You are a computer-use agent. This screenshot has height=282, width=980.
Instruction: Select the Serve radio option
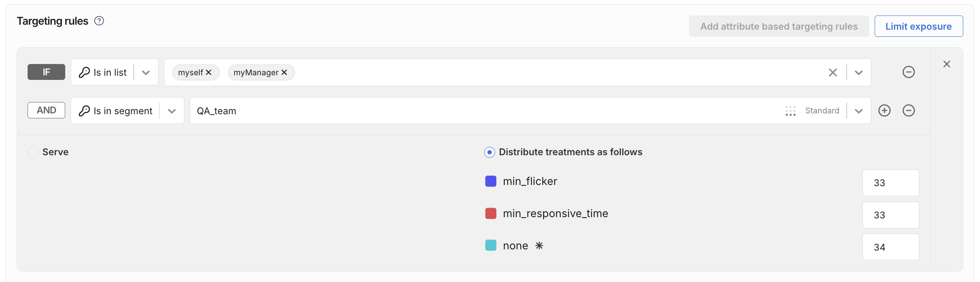(x=33, y=152)
